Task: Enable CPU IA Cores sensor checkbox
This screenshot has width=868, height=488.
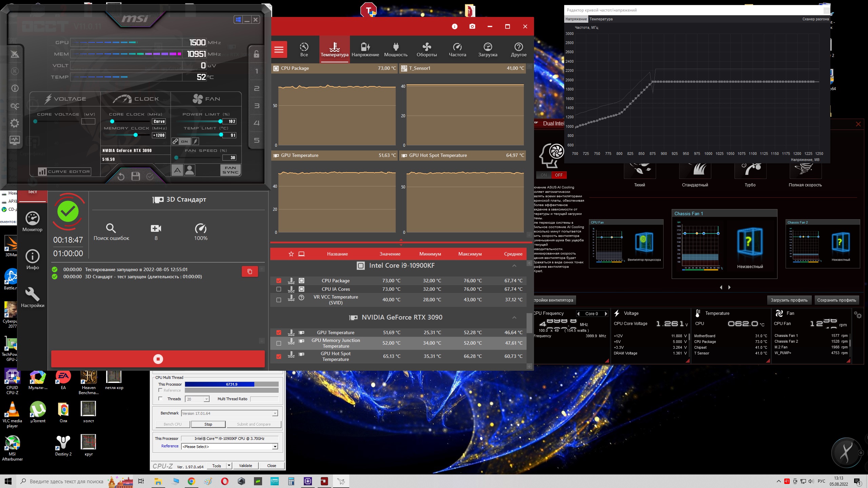Action: point(279,289)
